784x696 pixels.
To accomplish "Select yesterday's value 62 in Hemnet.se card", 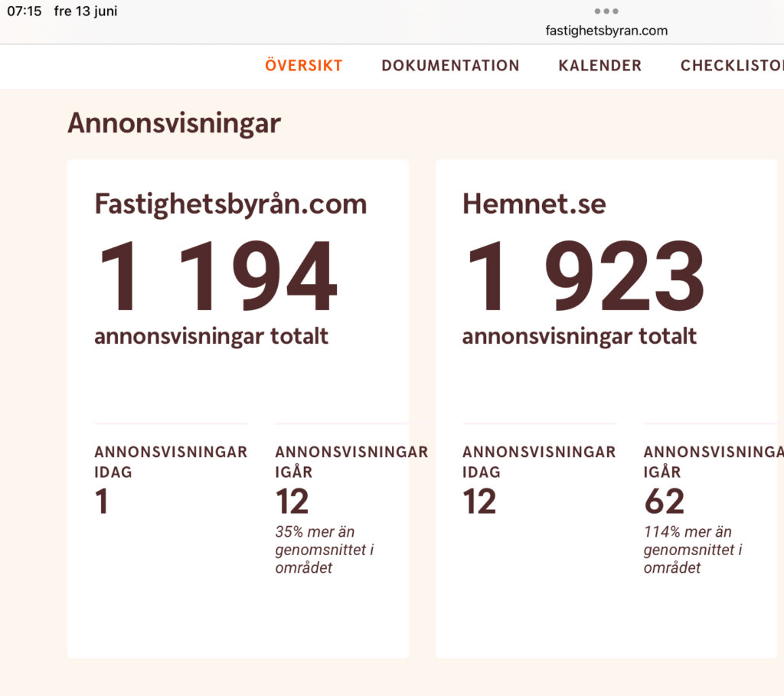I will click(664, 502).
